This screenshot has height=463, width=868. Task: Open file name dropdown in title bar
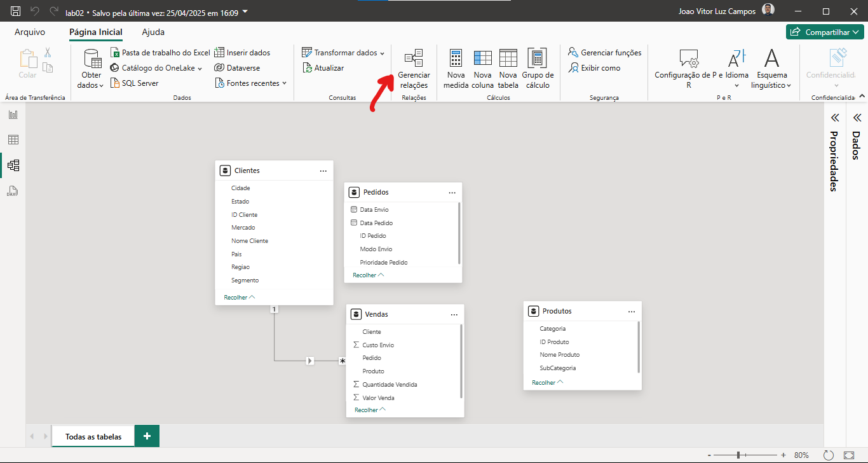[245, 11]
